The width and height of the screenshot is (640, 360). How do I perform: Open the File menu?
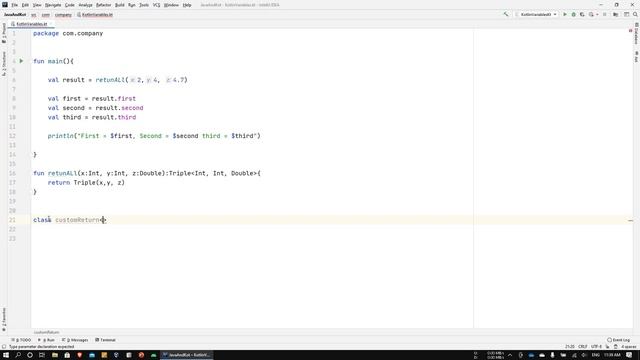(14, 5)
